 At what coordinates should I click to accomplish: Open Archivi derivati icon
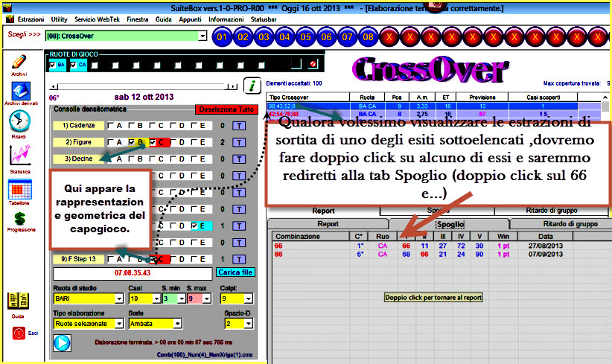tap(20, 91)
